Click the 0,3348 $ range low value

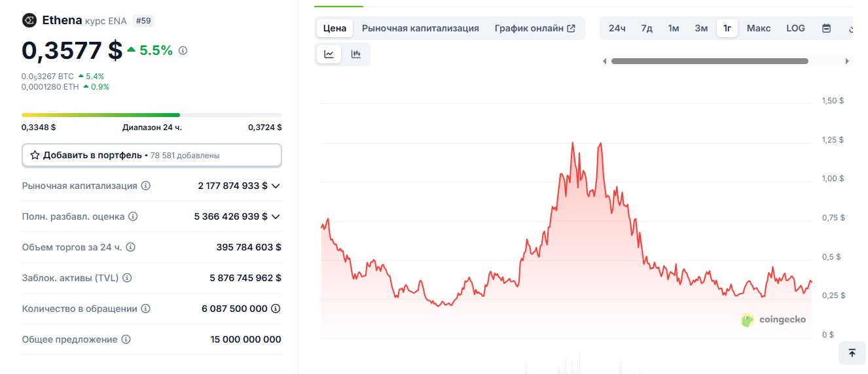(39, 127)
